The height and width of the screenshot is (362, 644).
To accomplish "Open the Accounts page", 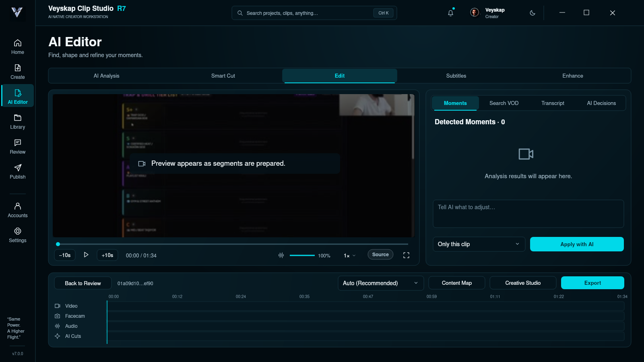I will point(18,210).
